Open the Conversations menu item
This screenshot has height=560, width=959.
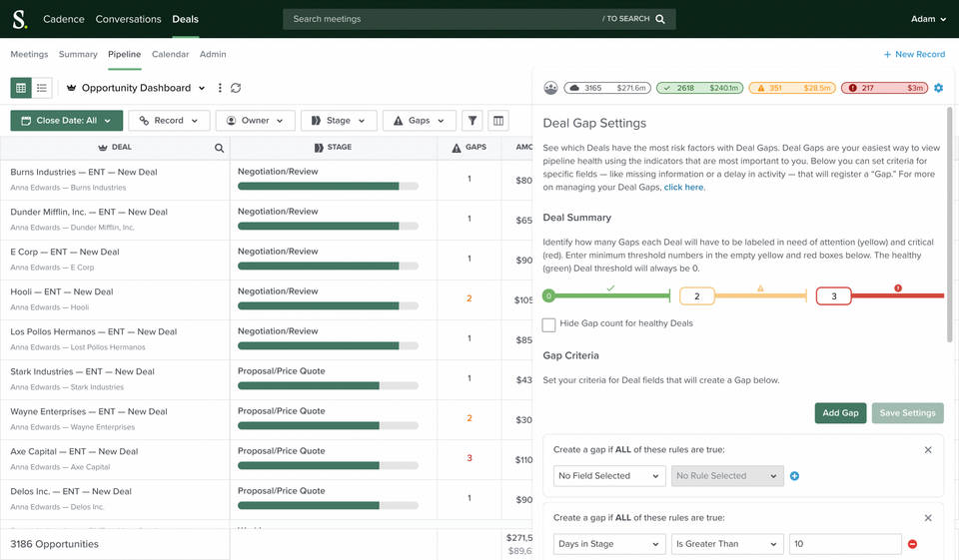(128, 19)
